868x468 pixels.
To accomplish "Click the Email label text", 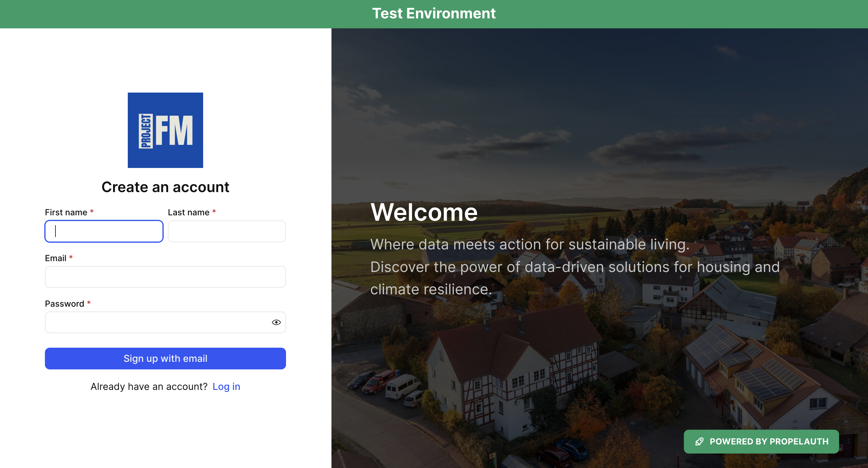I will (55, 258).
